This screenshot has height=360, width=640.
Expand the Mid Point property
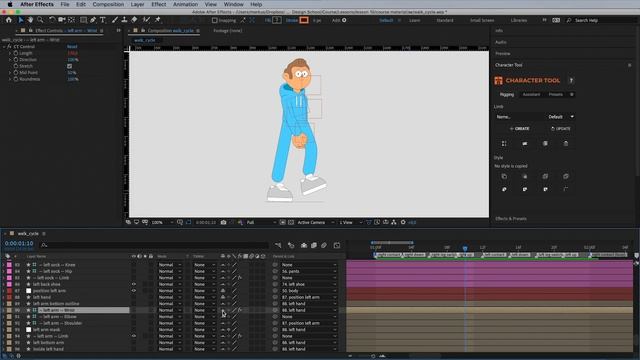pos(10,73)
